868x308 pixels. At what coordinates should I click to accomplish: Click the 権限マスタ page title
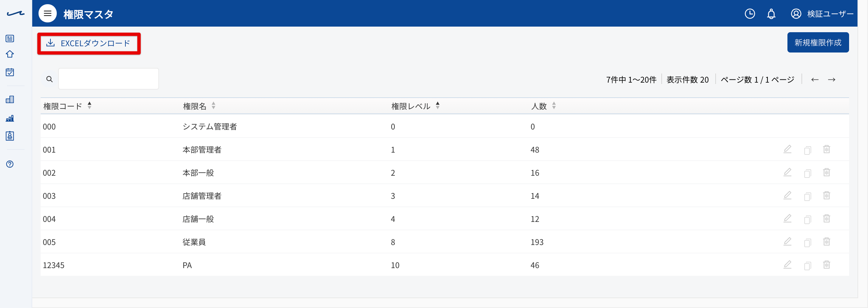coord(88,14)
